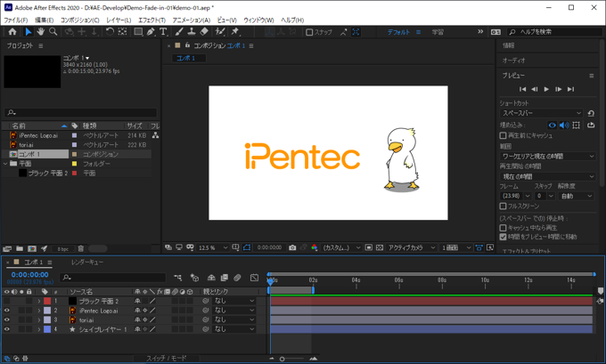Click the show channel color icon
606x364 pixels.
[315, 247]
